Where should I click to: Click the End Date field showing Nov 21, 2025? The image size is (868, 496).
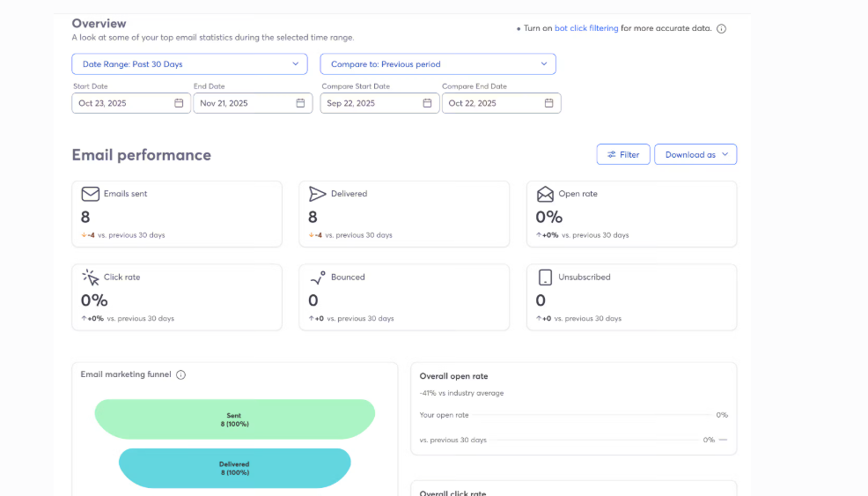tap(253, 103)
